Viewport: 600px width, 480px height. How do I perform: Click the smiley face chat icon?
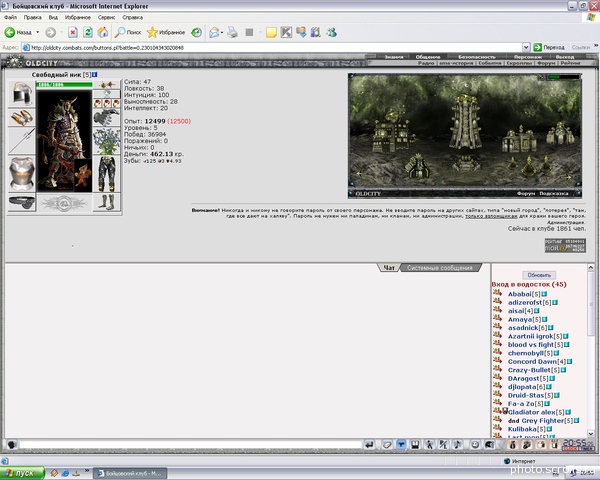[x=474, y=444]
